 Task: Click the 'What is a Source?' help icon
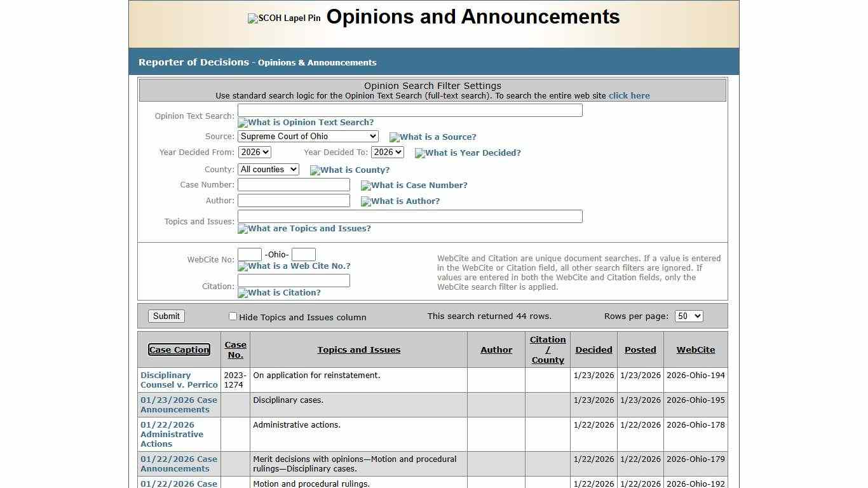pyautogui.click(x=433, y=137)
